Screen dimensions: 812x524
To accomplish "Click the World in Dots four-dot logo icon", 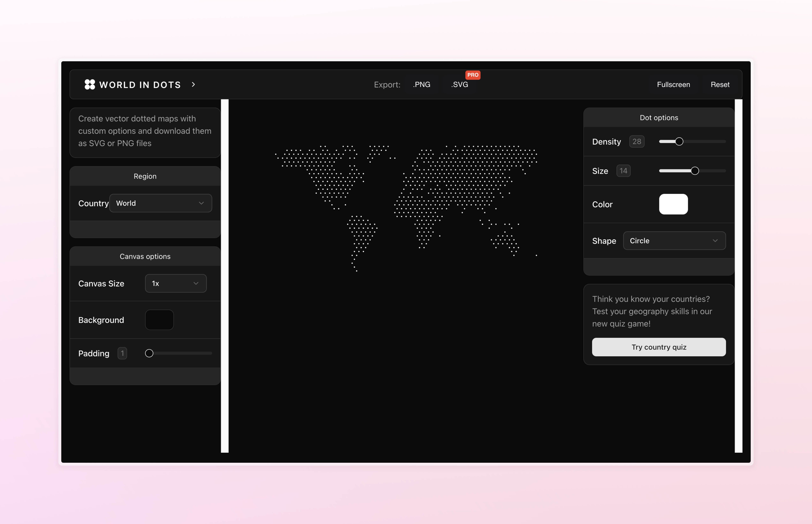I will coord(90,84).
